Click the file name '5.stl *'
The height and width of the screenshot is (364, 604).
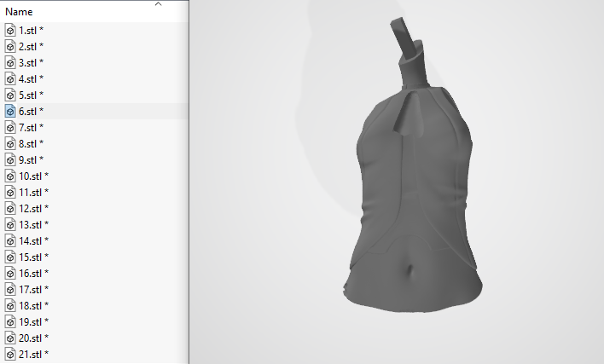coord(32,95)
